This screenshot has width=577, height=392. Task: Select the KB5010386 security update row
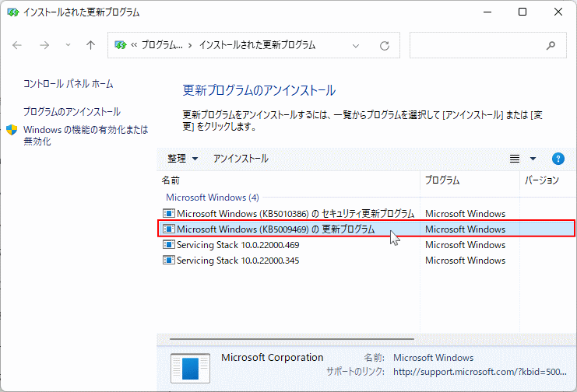366,213
